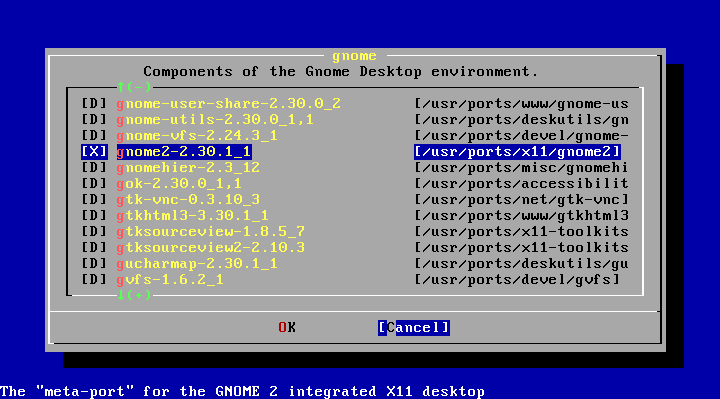This screenshot has width=720, height=399.
Task: Select the gtksourceview2-2.10.3 package name
Action: (211, 248)
